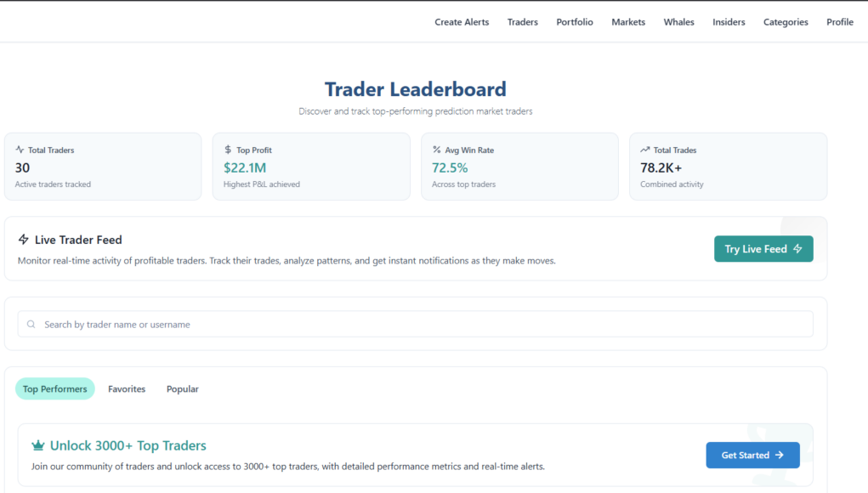The height and width of the screenshot is (493, 868).
Task: Open the Whales section in navigation
Action: pos(679,22)
